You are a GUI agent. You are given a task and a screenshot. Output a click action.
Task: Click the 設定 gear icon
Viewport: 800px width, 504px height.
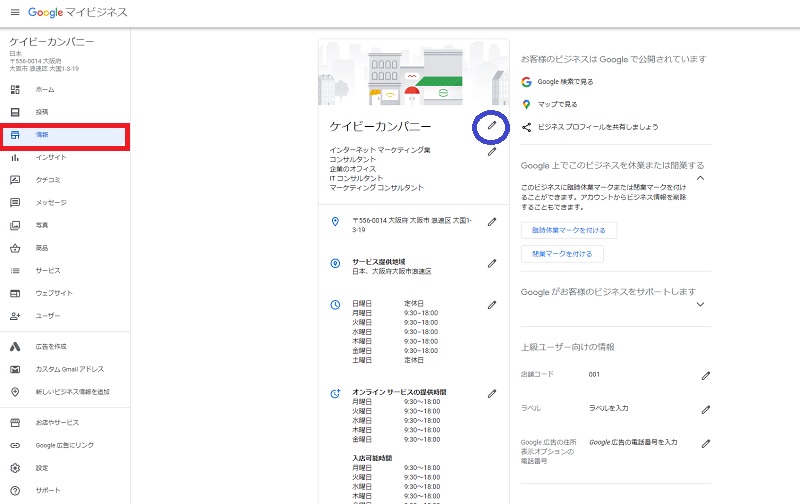[15, 468]
